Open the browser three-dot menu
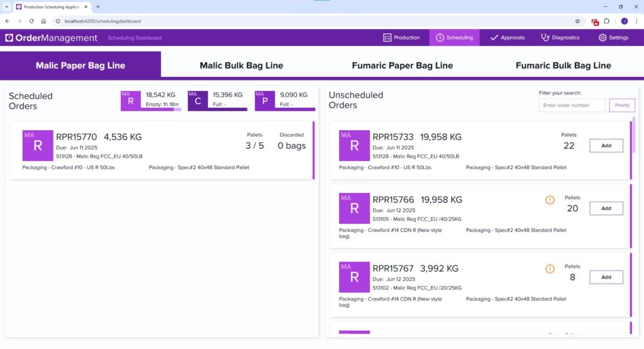Image resolution: width=644 pixels, height=349 pixels. tap(636, 21)
